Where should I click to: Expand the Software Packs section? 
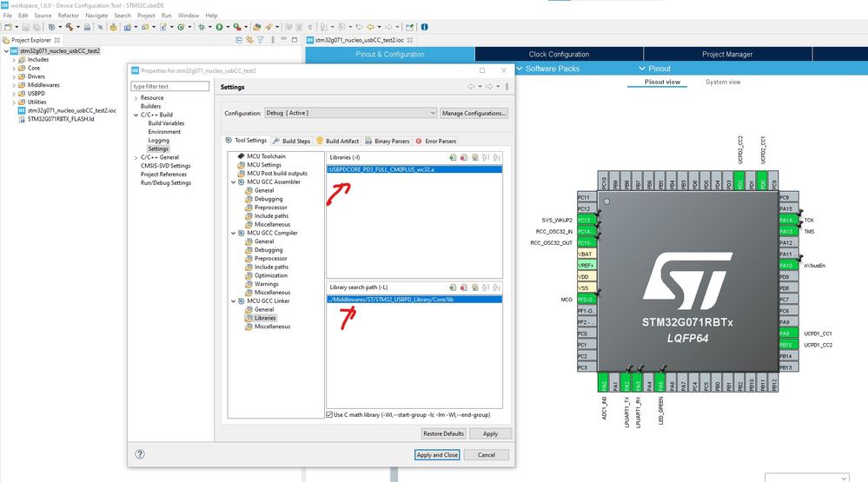pos(549,69)
